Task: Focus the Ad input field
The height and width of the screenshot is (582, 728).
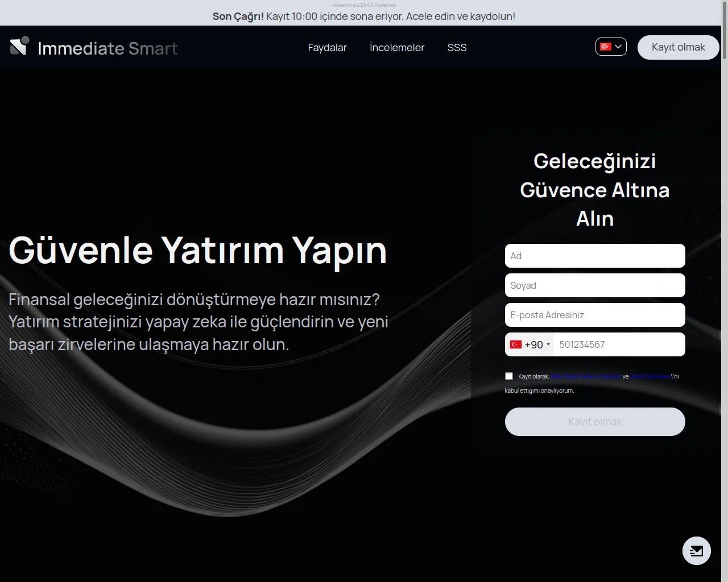Action: pos(595,256)
